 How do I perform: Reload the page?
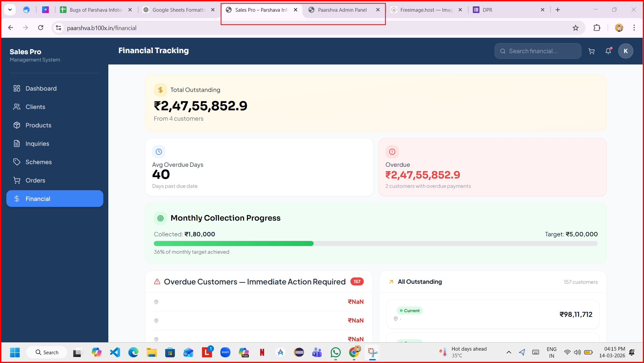tap(40, 28)
